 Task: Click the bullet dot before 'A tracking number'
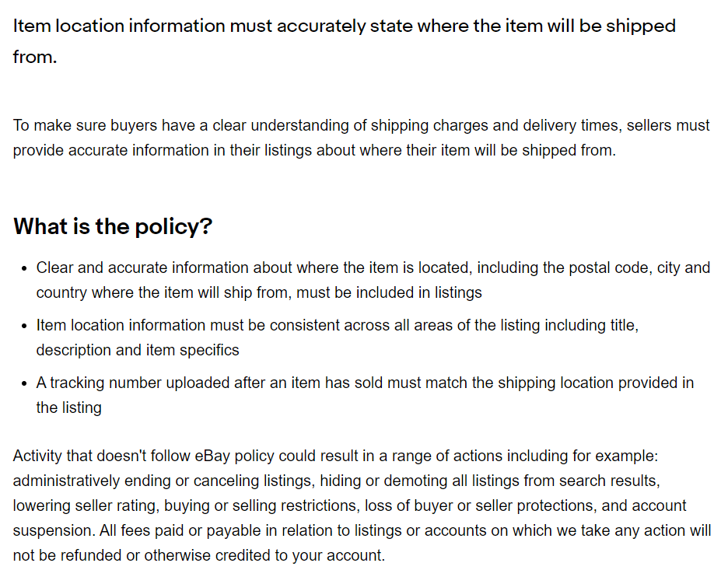coord(25,383)
